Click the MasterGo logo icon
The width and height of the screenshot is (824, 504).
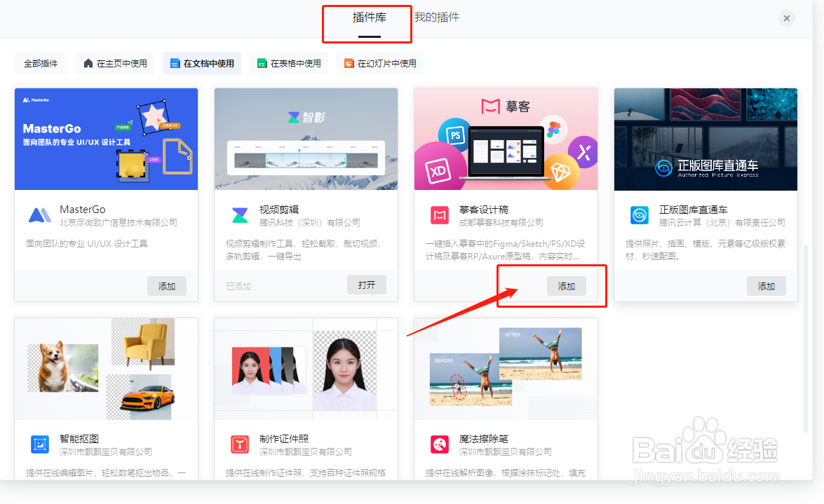point(39,215)
